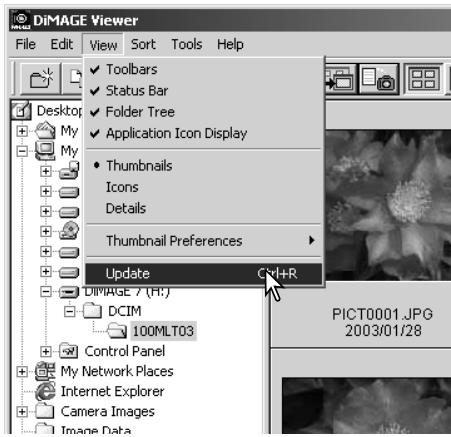Image resolution: width=451 pixels, height=437 pixels.
Task: Close the open View menu
Action: 103,45
